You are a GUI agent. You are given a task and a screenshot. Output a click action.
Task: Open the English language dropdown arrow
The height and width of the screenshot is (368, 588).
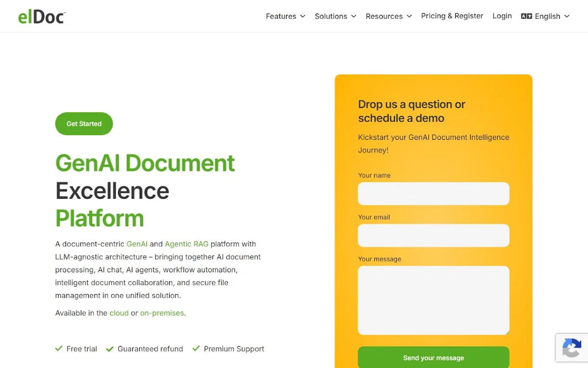567,16
